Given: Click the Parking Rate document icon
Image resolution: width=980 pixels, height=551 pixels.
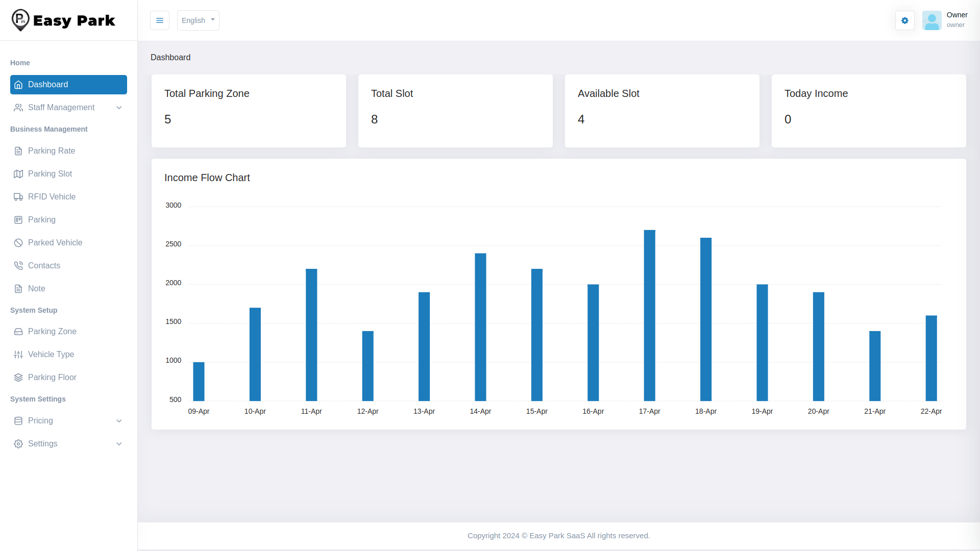Looking at the screenshot, I should click(18, 151).
